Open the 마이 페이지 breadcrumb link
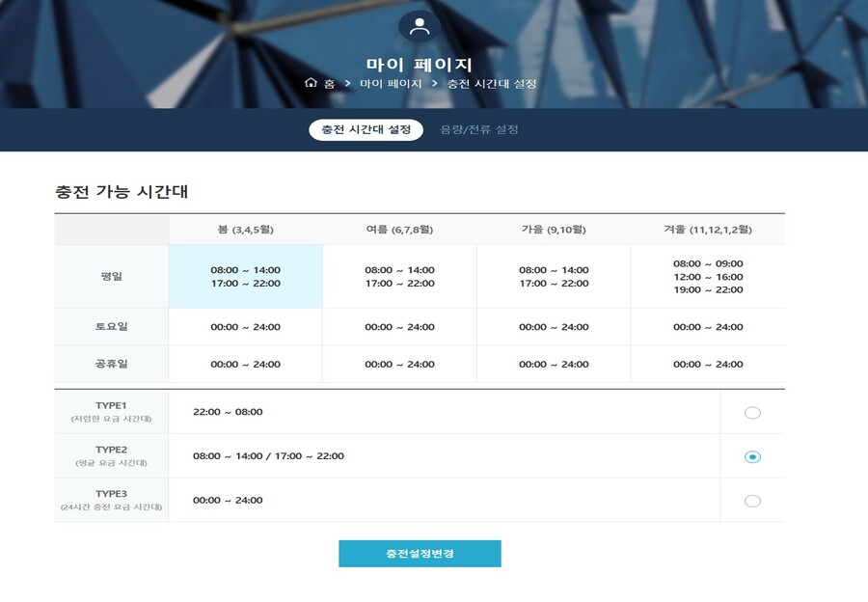Screen dimensions: 868x602 [391, 84]
